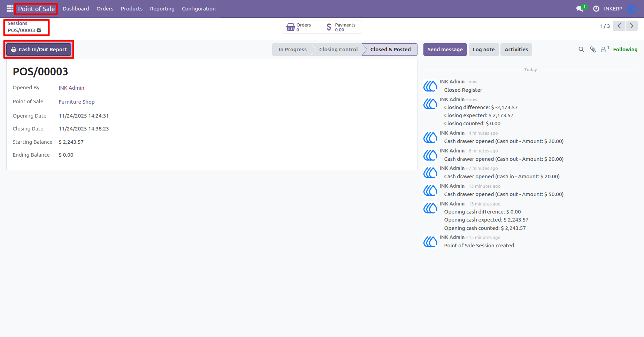Click the Payments dollar sign icon
This screenshot has height=337, width=644.
coord(329,27)
